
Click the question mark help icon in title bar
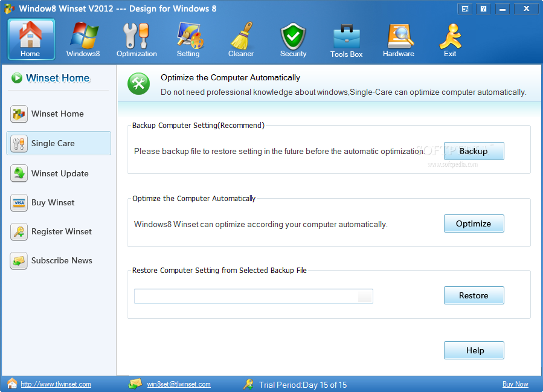pyautogui.click(x=483, y=9)
